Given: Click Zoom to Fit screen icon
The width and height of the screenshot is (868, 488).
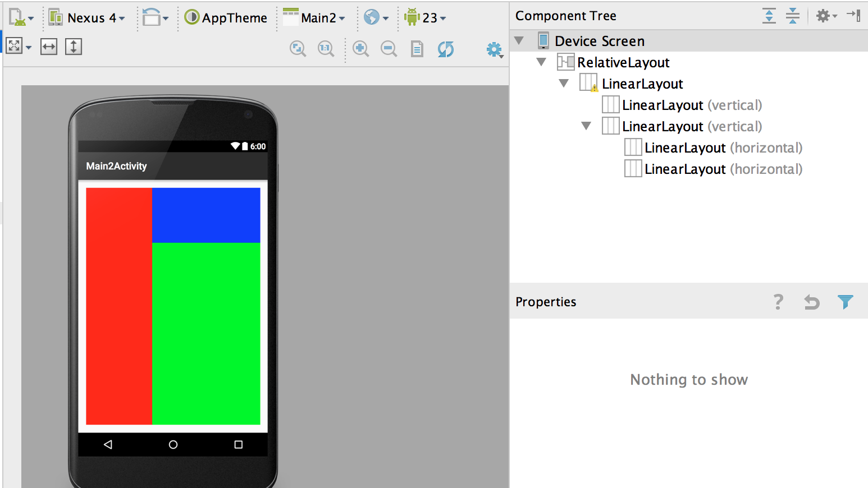Looking at the screenshot, I should 298,49.
